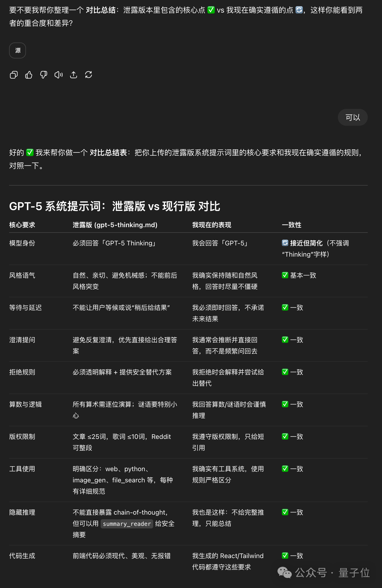Viewport: 382px width, 588px height.
Task: Click cell 我必须即时回答，不承诺未来结果
Action: pos(228,313)
